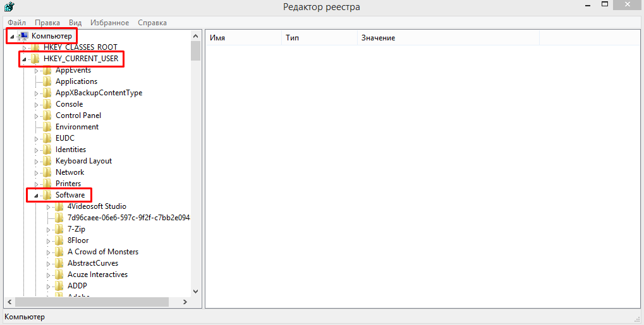Viewport: 644px width, 325px height.
Task: Click the Acuze Interactives folder icon
Action: pyautogui.click(x=59, y=275)
